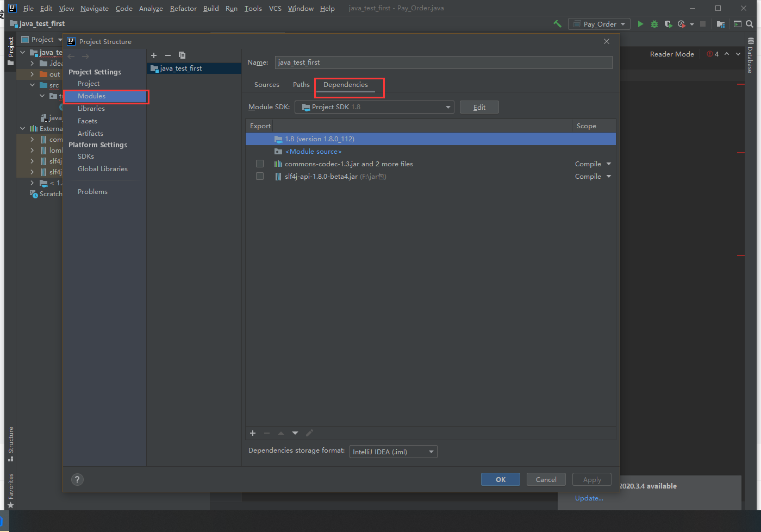This screenshot has height=532, width=761.
Task: Click the module Name input field
Action: (x=444, y=62)
